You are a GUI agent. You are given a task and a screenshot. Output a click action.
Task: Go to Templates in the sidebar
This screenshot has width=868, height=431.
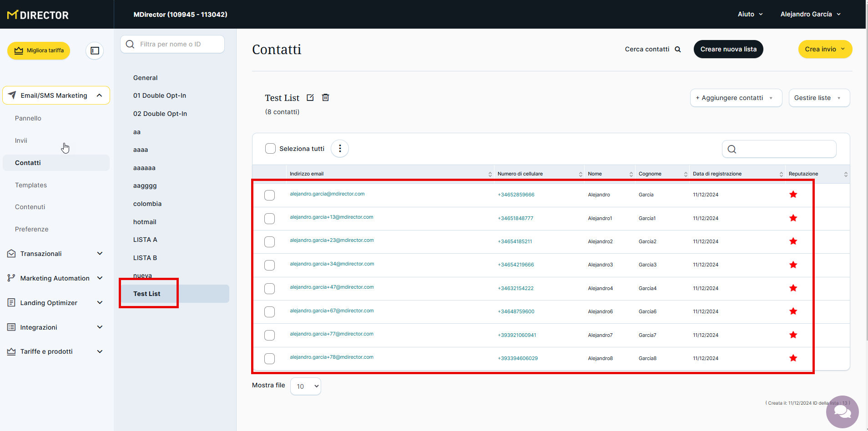click(31, 185)
